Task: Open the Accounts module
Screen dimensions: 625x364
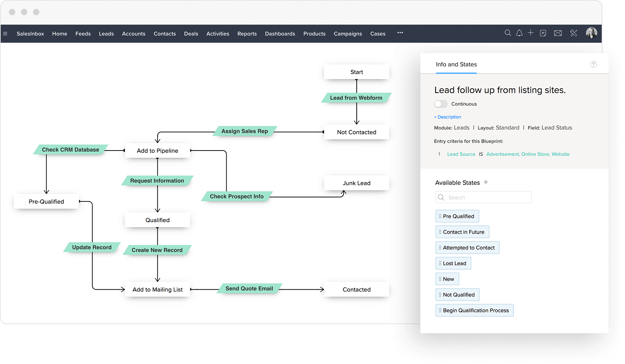Action: pyautogui.click(x=134, y=34)
